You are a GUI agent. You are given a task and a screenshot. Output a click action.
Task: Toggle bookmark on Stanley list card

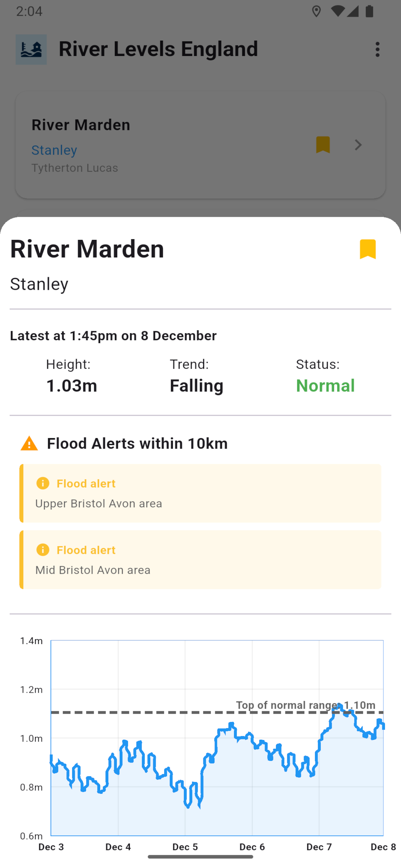pos(323,145)
